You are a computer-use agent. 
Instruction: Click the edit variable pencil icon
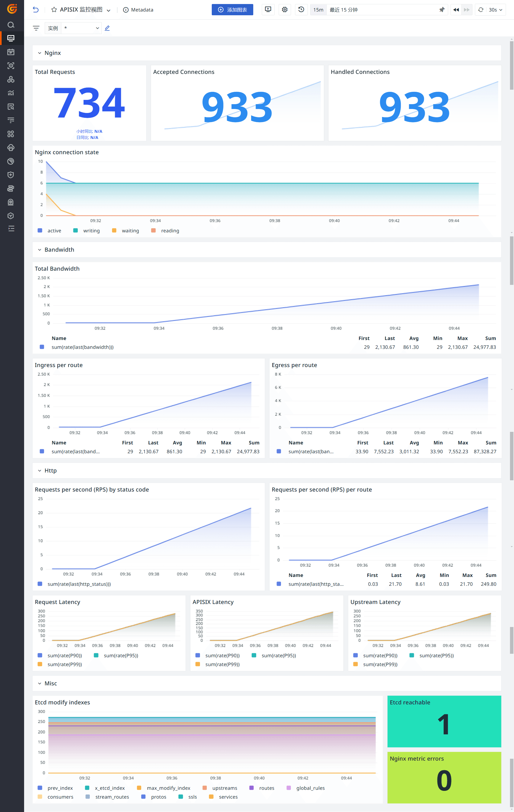tap(107, 28)
